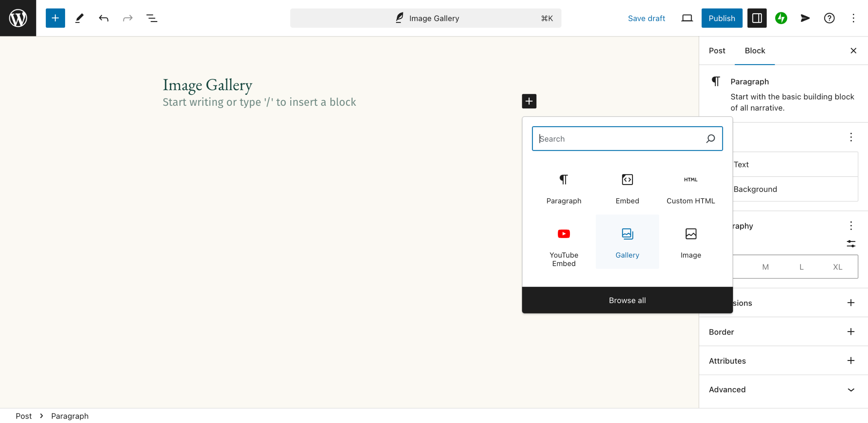Switch to the Post tab
Image resolution: width=868 pixels, height=423 pixels.
point(717,51)
